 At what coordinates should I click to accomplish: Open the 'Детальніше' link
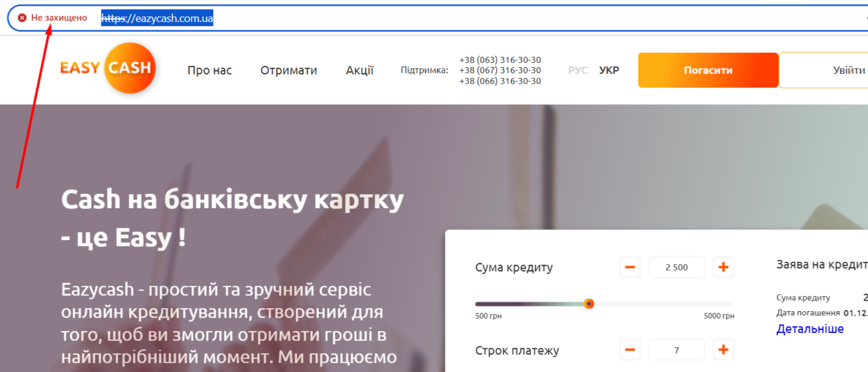(810, 329)
